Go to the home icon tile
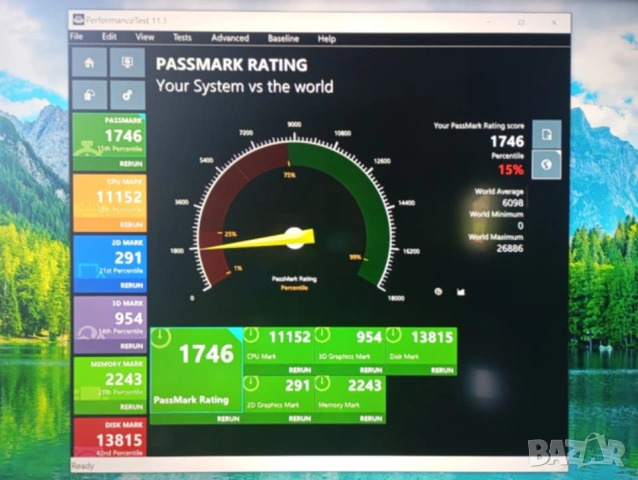Screen dimensions: 638x480 coord(90,62)
